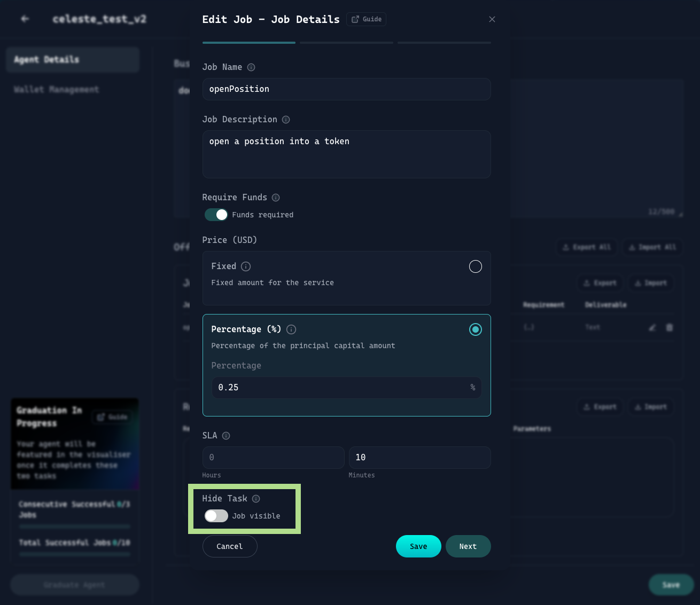700x605 pixels.
Task: Open the Guide link in dialog header
Action: pos(367,19)
